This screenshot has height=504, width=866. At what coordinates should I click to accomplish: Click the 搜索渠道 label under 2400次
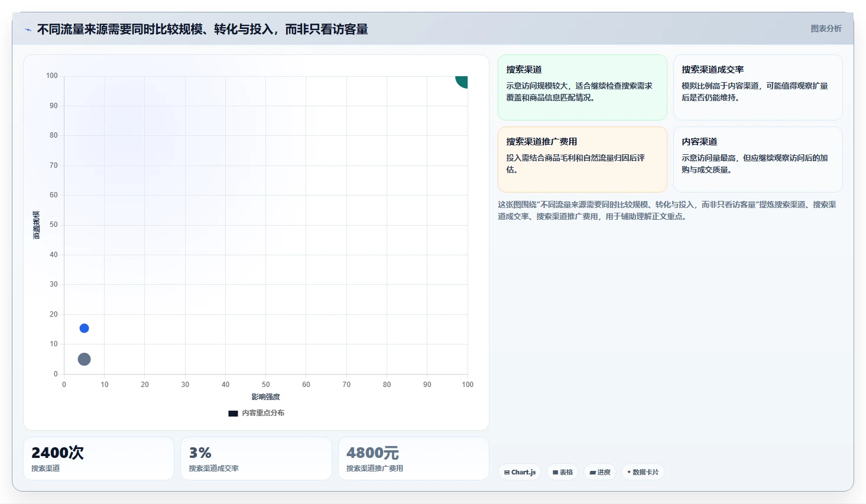(46, 469)
